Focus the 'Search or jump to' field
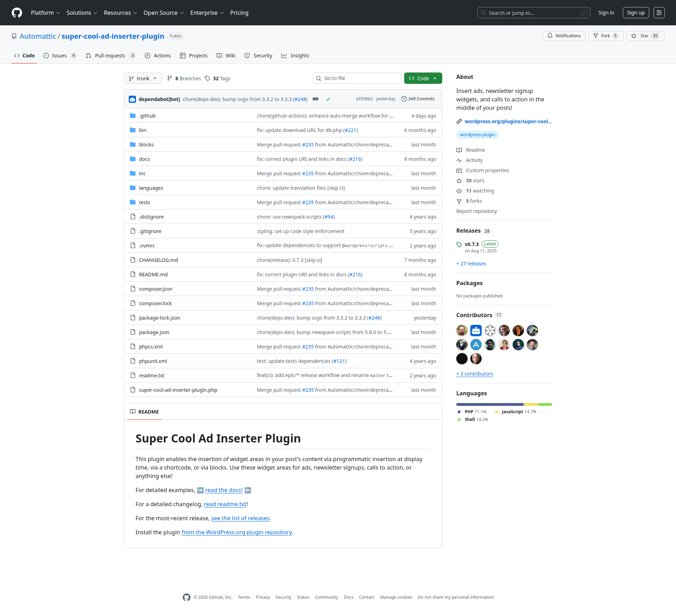Image resolution: width=676 pixels, height=616 pixels. click(533, 13)
